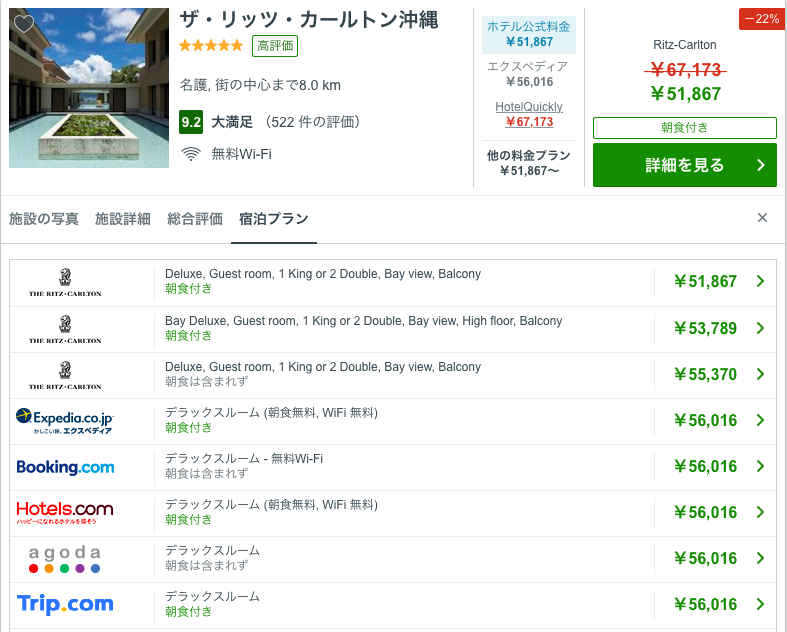Click the green 詳細を見る button
Image resolution: width=787 pixels, height=632 pixels.
685,165
